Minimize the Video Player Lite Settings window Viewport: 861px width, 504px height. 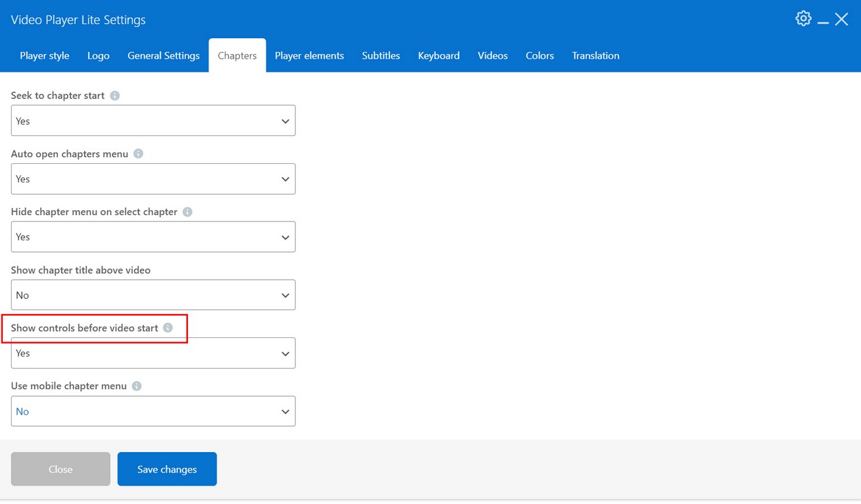point(823,20)
